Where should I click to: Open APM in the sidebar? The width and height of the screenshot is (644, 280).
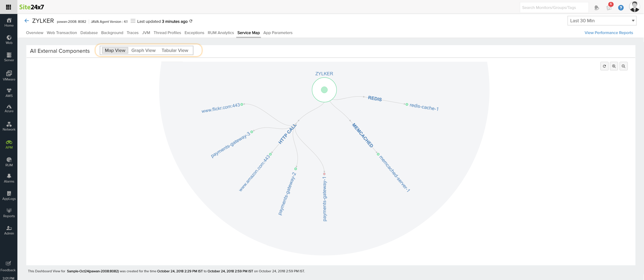click(x=9, y=144)
